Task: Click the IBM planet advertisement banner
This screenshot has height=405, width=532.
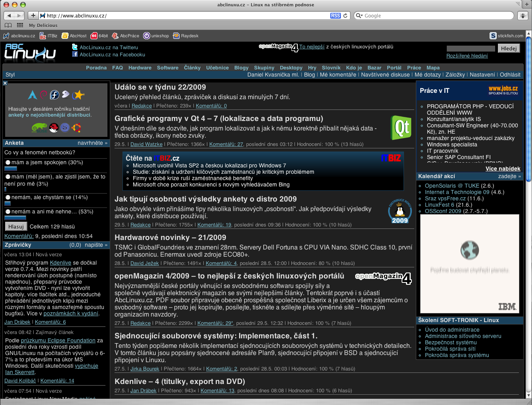Action: pyautogui.click(x=469, y=264)
